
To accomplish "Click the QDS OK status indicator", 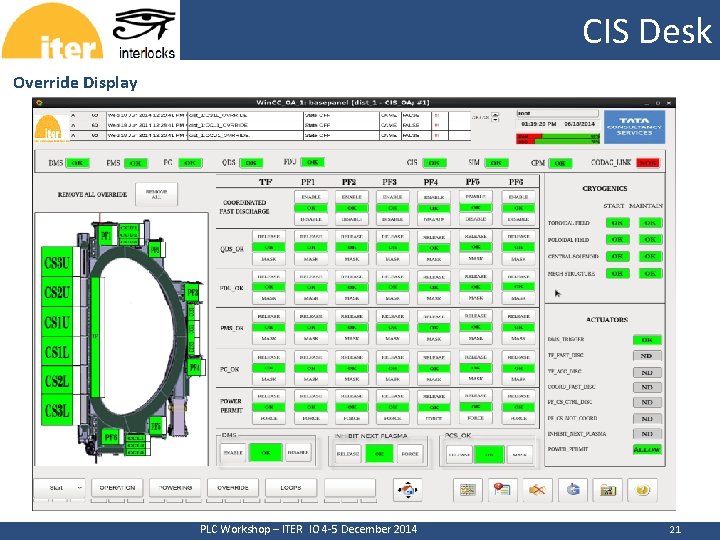I will point(251,163).
